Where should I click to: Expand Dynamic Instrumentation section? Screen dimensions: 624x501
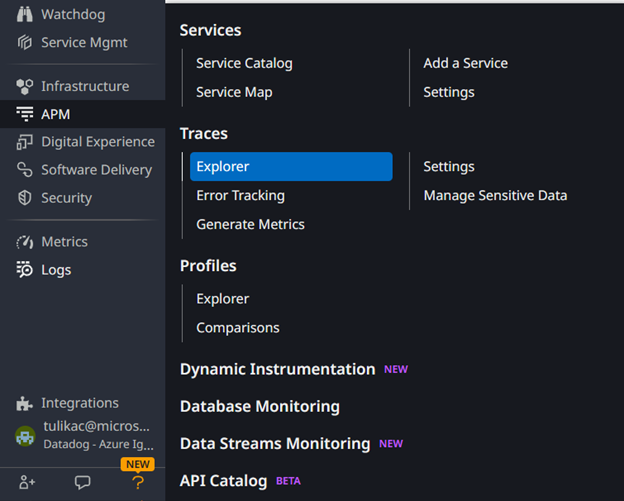tap(277, 369)
